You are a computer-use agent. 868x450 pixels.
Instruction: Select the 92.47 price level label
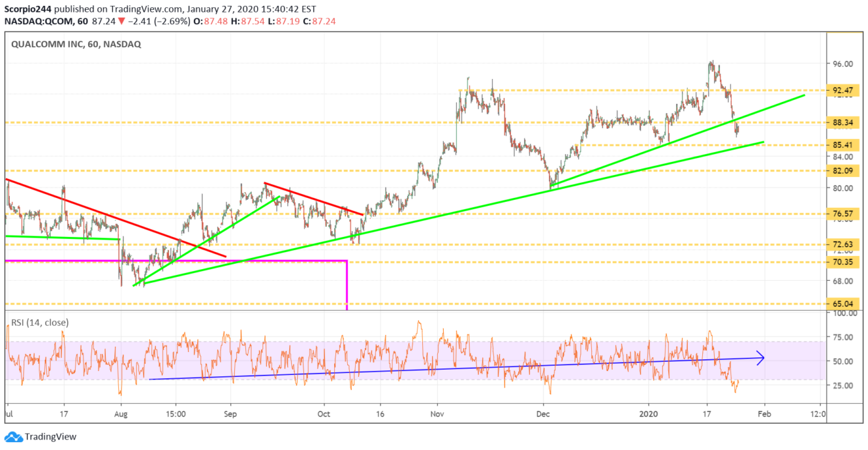click(x=842, y=89)
